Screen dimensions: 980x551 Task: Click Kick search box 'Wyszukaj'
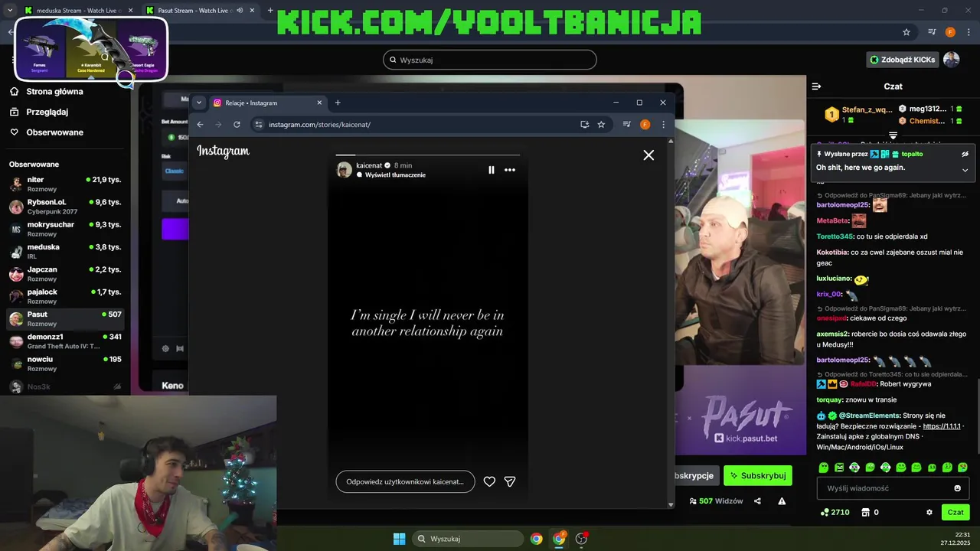pyautogui.click(x=490, y=60)
